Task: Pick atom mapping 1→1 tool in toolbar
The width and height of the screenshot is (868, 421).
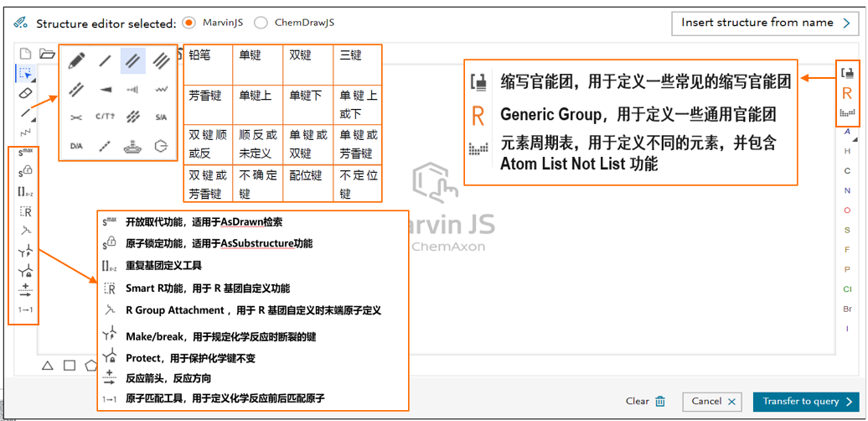Action: (x=25, y=309)
